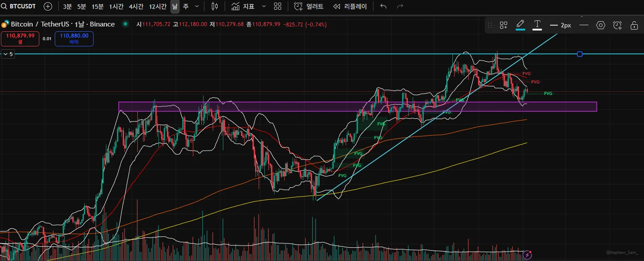Viewport: 644px width, 261px height.
Task: Click the close price 종110,879.99
Action: (x=263, y=24)
